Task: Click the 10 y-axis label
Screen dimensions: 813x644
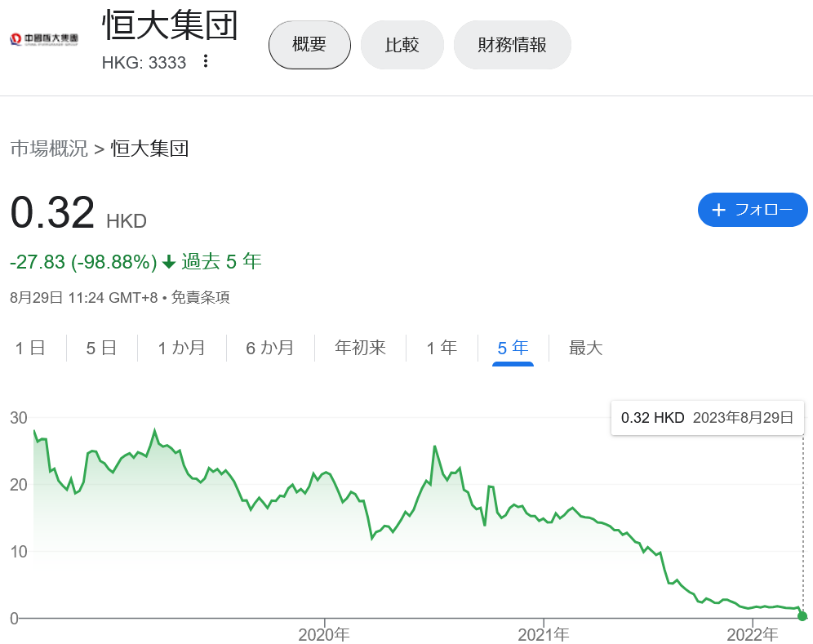Action: [x=19, y=552]
